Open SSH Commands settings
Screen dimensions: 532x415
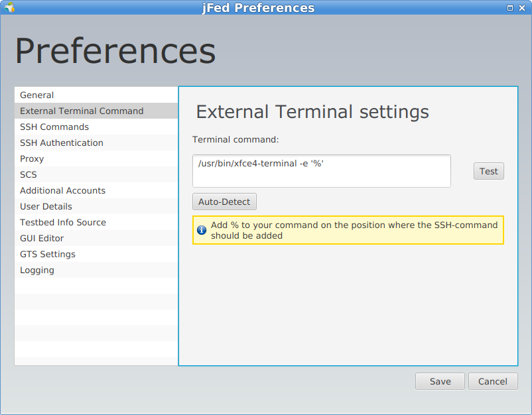96,127
